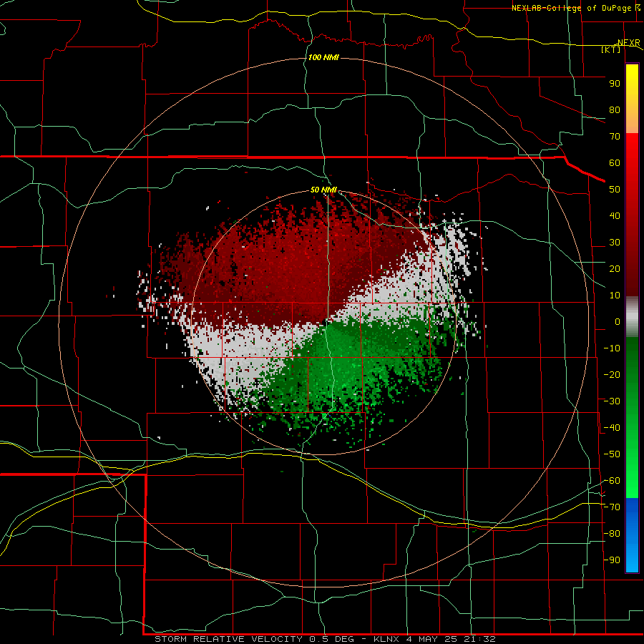Click the "50 NMI" range ring label
This screenshot has width=644, height=644.
click(323, 190)
